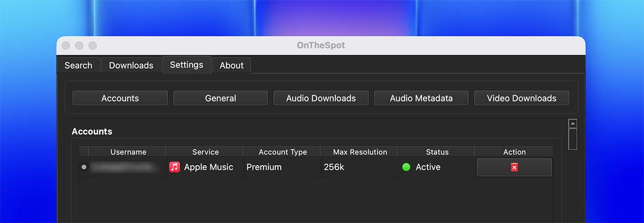Viewport: 644px width, 223px height.
Task: Go to the About tab
Action: [231, 65]
